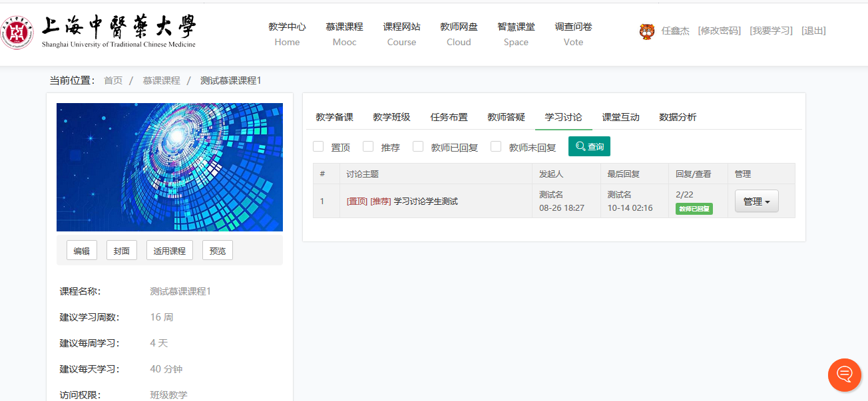This screenshot has width=868, height=401.
Task: Go to 教师网盘 Cloud menu item
Action: [459, 34]
